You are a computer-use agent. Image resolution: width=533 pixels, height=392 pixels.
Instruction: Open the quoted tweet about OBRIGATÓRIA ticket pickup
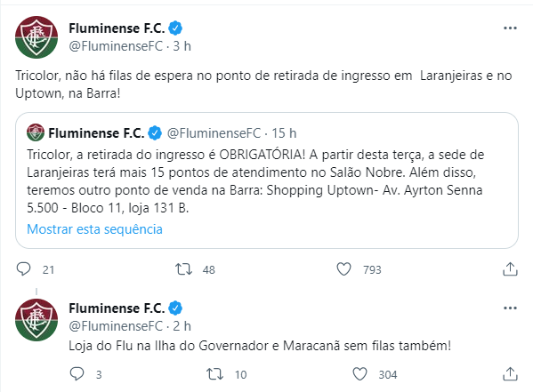click(267, 180)
